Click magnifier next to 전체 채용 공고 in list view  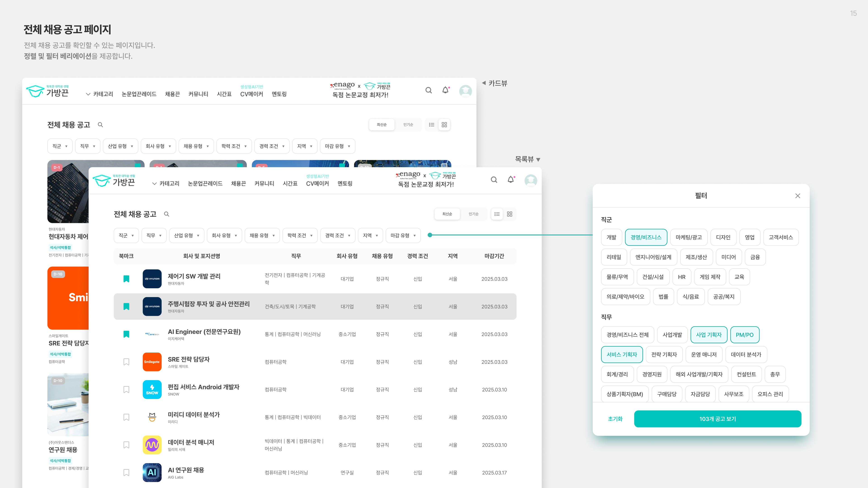point(166,214)
